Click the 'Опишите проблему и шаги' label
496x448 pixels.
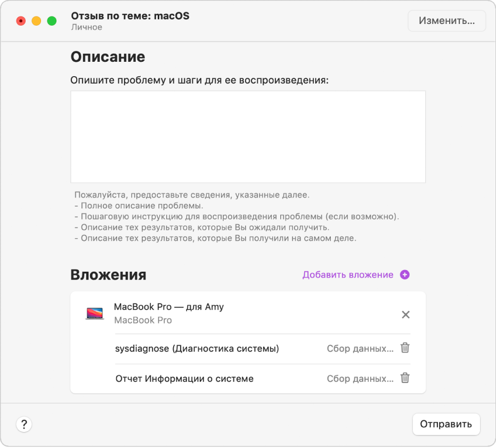(199, 80)
